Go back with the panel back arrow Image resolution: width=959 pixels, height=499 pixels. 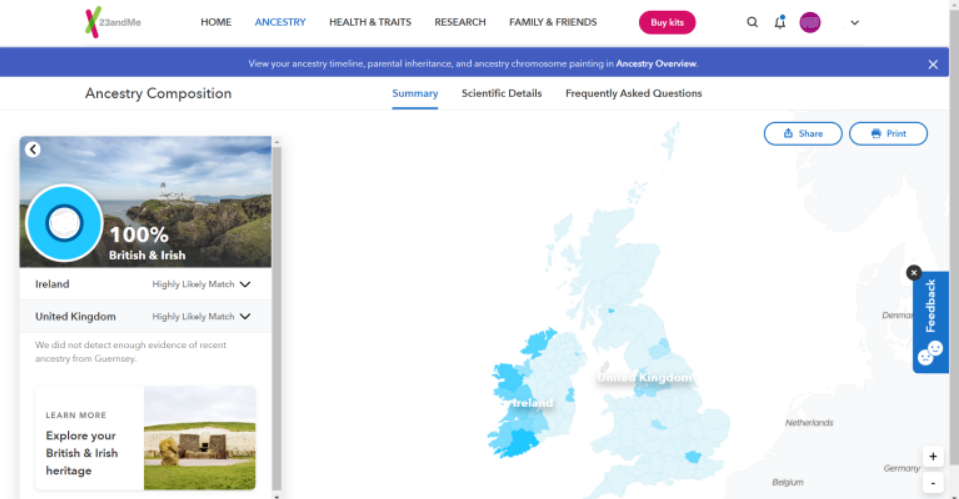point(33,149)
